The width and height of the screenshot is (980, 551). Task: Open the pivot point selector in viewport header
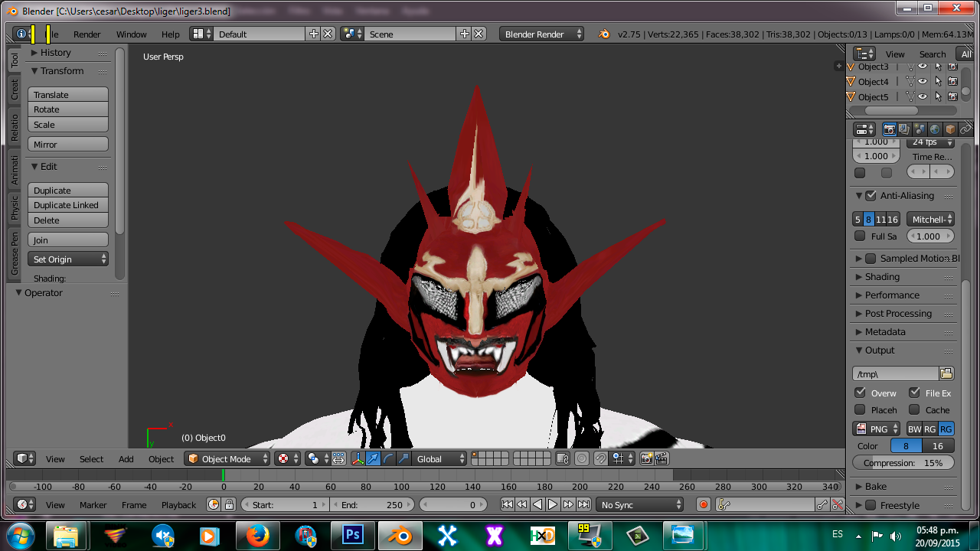click(x=317, y=458)
